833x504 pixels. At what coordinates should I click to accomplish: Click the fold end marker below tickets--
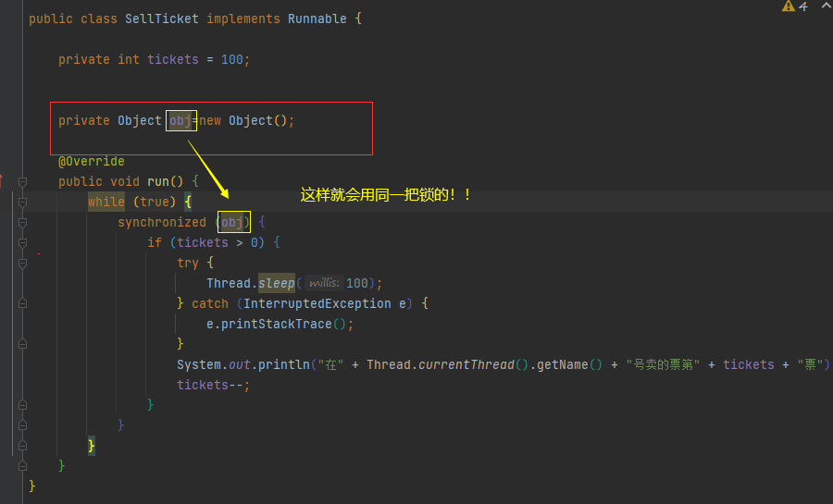tap(22, 405)
